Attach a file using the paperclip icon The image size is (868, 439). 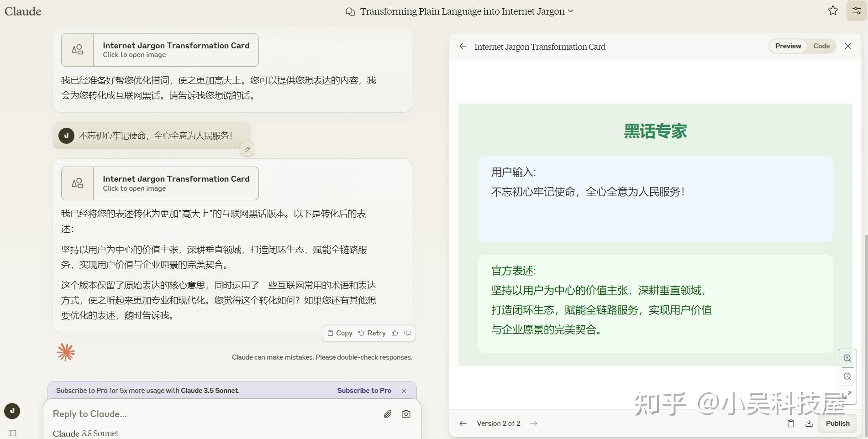pyautogui.click(x=387, y=414)
